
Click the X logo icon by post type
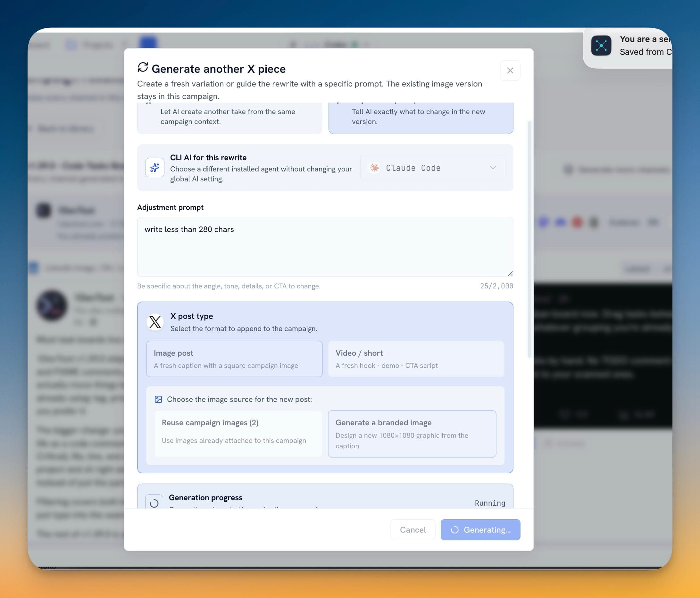155,322
